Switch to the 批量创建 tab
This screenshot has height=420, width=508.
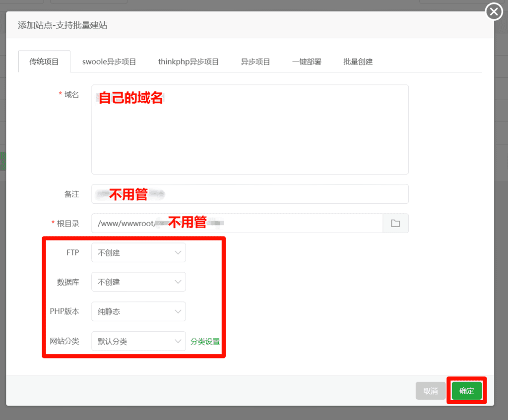tap(357, 61)
